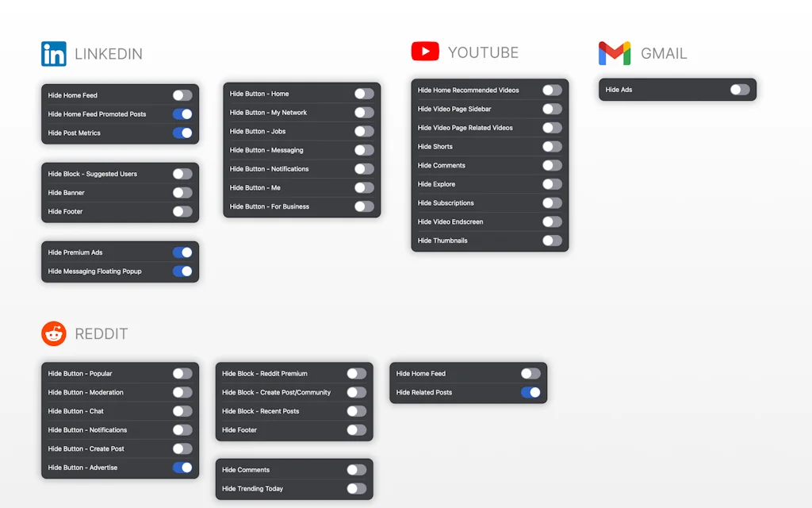812x508 pixels.
Task: Enable Hide Trending Today toggle
Action: click(356, 489)
